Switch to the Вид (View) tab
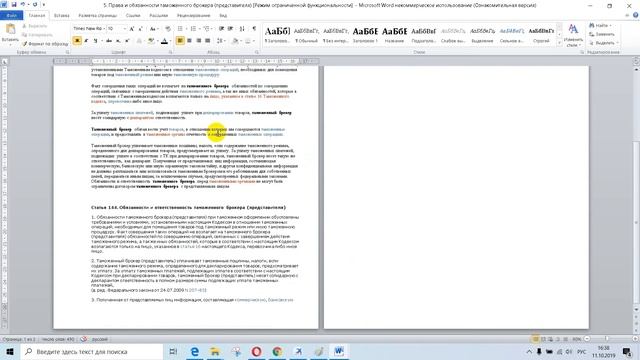Image resolution: width=640 pixels, height=360 pixels. (223, 16)
